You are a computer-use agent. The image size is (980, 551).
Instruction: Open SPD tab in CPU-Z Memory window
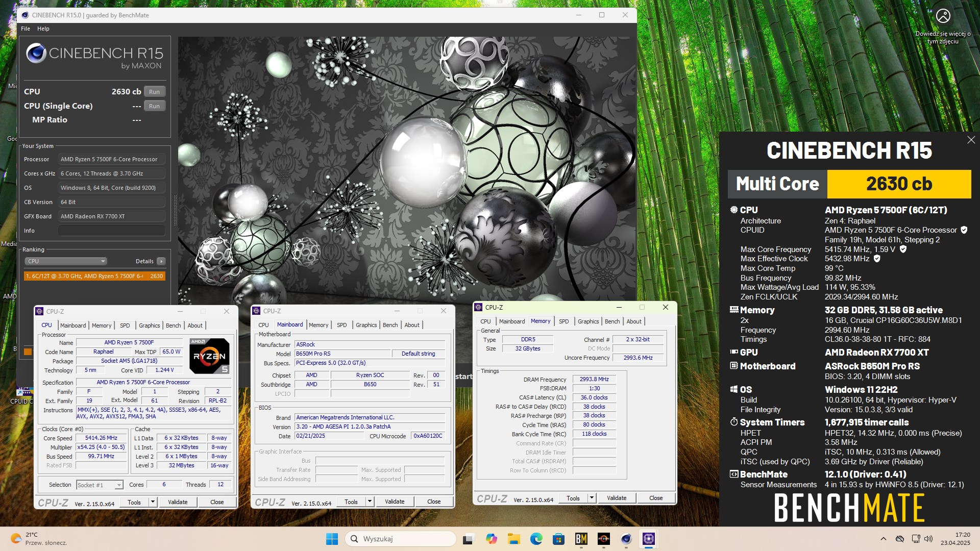(563, 321)
